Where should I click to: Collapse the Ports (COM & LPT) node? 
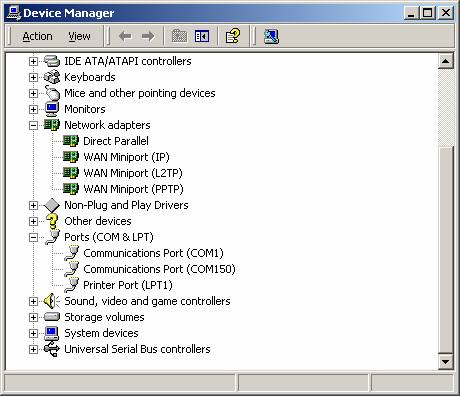[x=33, y=237]
